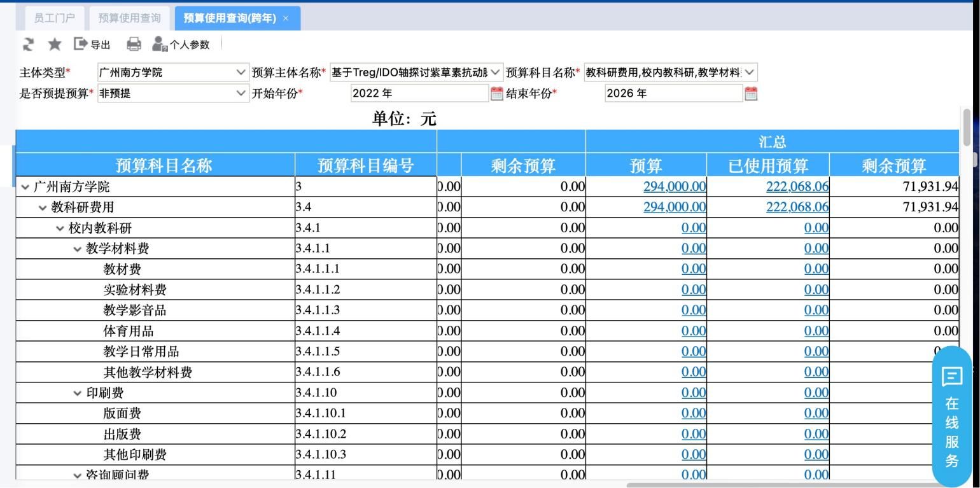Click the refresh icon in the toolbar
This screenshot has width=980, height=488.
coord(28,44)
